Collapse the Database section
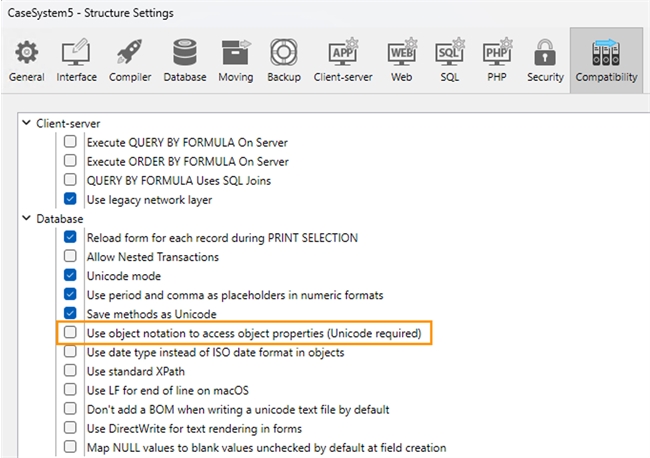 [26, 219]
